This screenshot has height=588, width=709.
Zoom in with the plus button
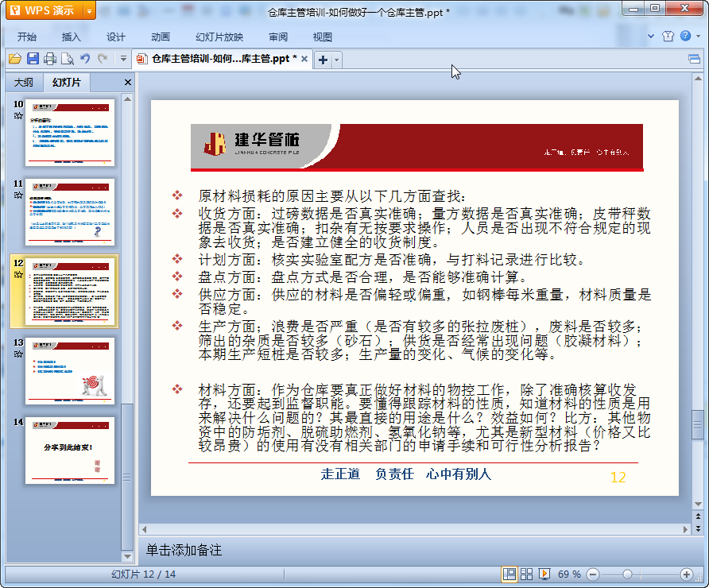pyautogui.click(x=687, y=574)
